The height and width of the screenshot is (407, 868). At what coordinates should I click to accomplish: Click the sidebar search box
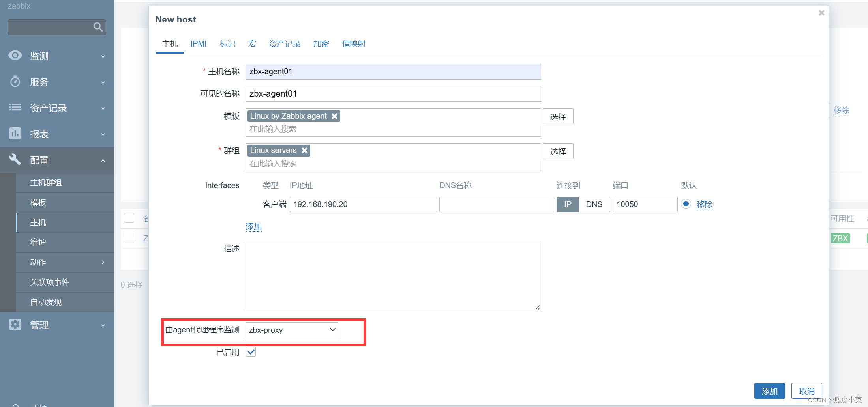[x=57, y=27]
